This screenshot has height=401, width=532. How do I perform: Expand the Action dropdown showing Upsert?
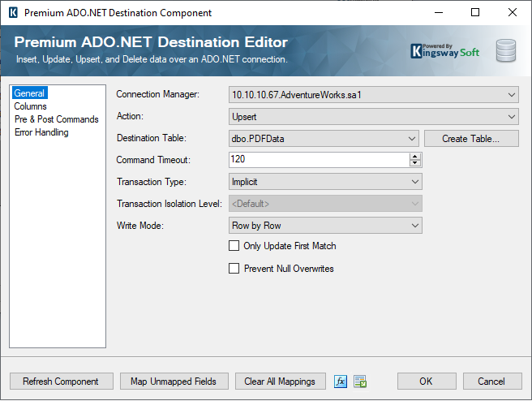[374, 117]
